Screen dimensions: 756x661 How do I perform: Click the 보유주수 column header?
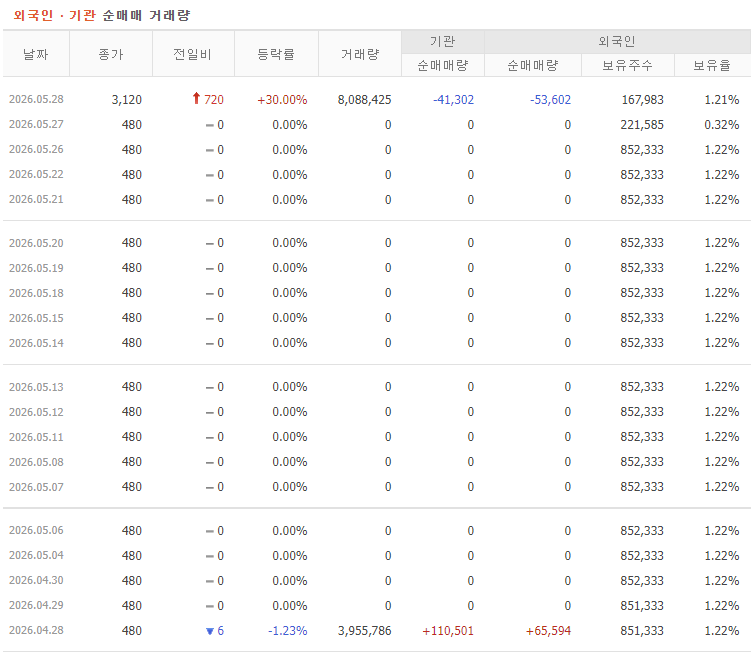click(x=627, y=65)
